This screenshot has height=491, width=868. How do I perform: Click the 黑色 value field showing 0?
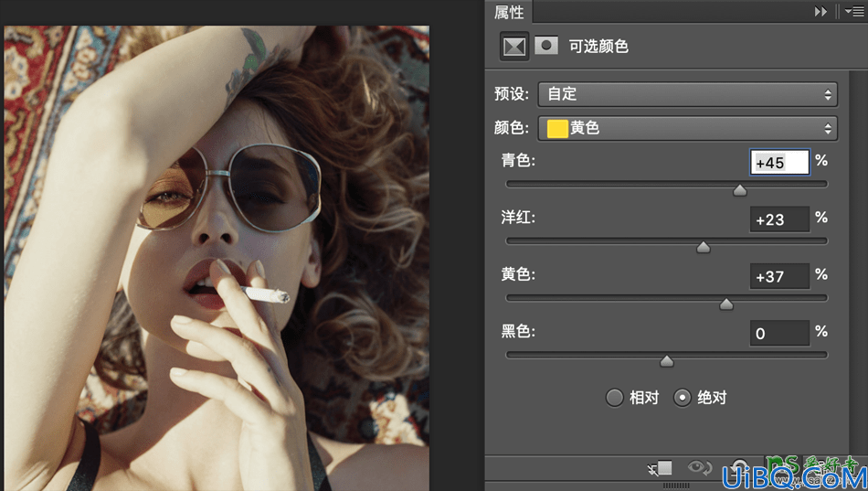pos(779,333)
